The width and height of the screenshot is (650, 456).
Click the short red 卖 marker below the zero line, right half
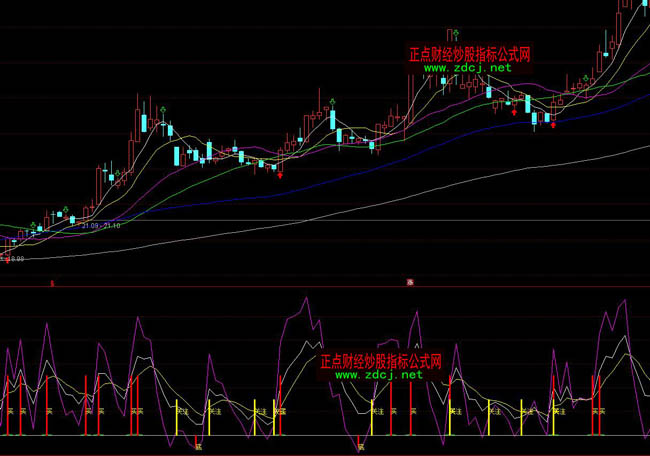pyautogui.click(x=359, y=443)
